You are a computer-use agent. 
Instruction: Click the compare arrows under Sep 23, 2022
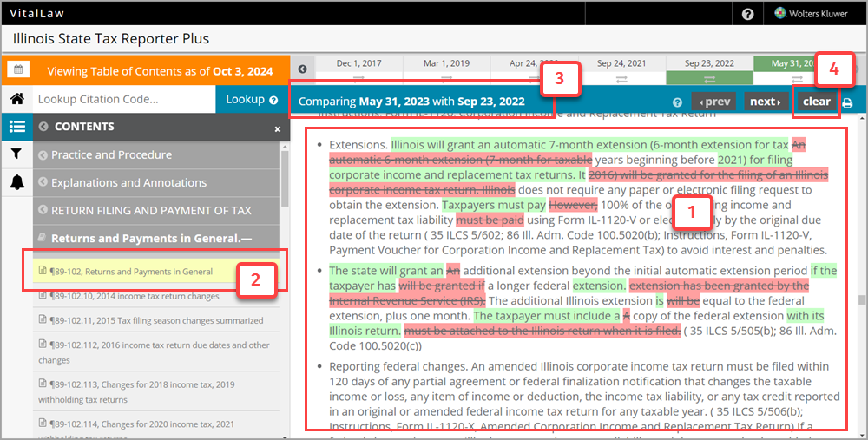(709, 79)
